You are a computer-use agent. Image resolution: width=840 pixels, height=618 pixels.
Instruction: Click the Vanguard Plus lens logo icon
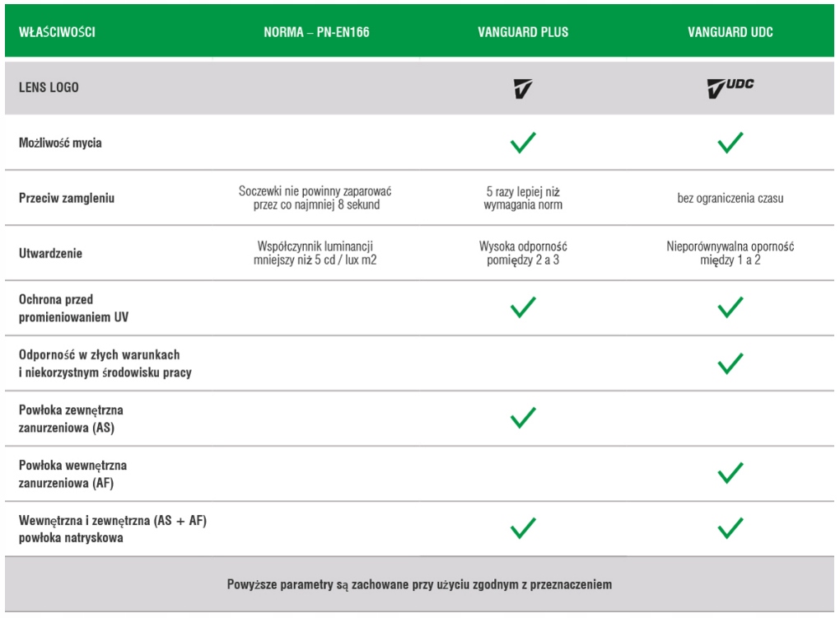pos(523,88)
